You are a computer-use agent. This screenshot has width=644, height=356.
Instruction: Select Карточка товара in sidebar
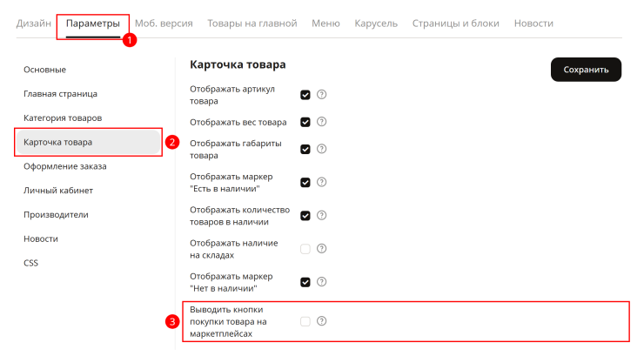(88, 142)
